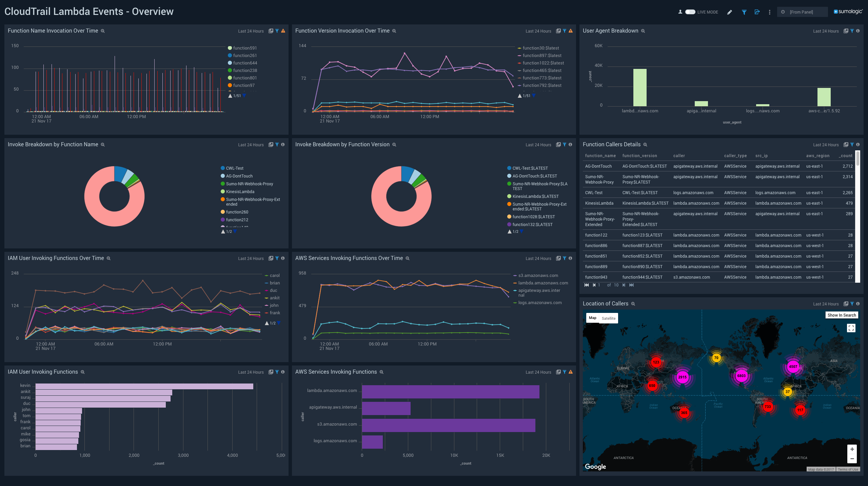The height and width of the screenshot is (486, 868).
Task: Jump to last page of Function Callers table
Action: click(x=631, y=285)
